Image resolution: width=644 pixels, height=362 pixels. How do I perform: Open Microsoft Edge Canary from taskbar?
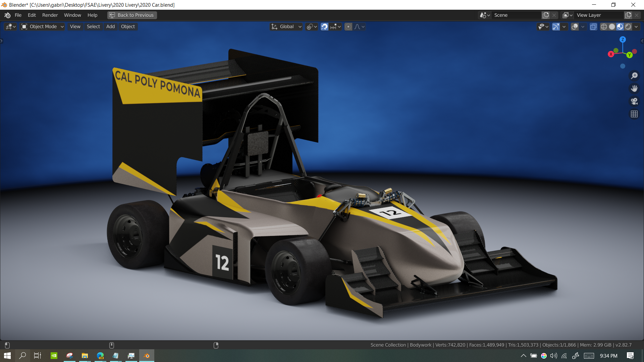coord(100,356)
